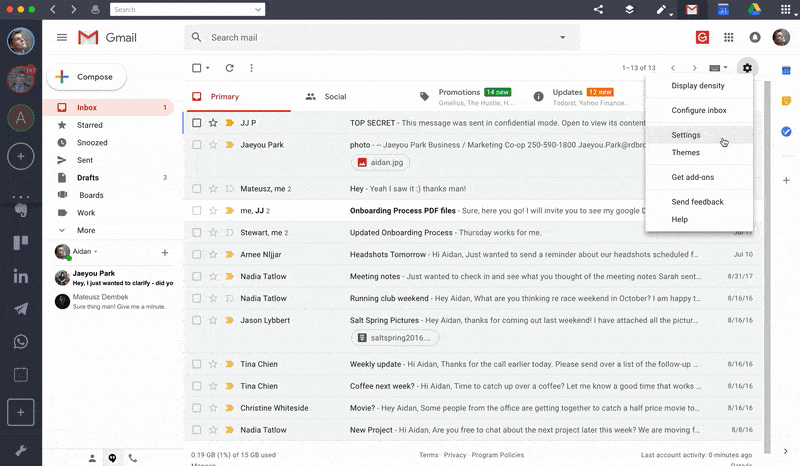800x466 pixels.
Task: Click the Search mail field
Action: pos(382,37)
